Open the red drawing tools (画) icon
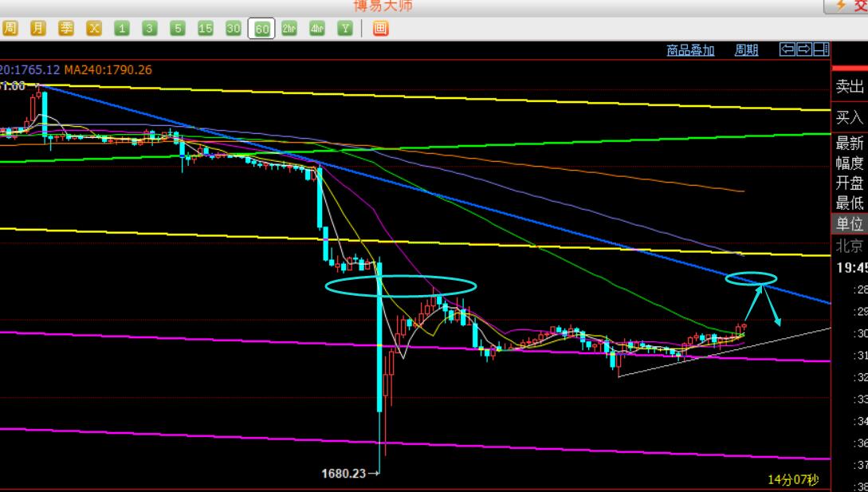This screenshot has height=492, width=868. click(380, 28)
